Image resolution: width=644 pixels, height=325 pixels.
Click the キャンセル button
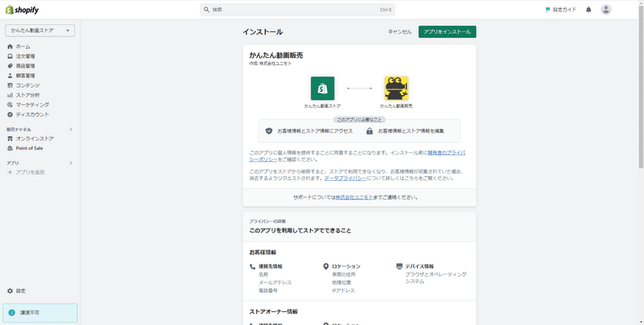click(x=399, y=31)
